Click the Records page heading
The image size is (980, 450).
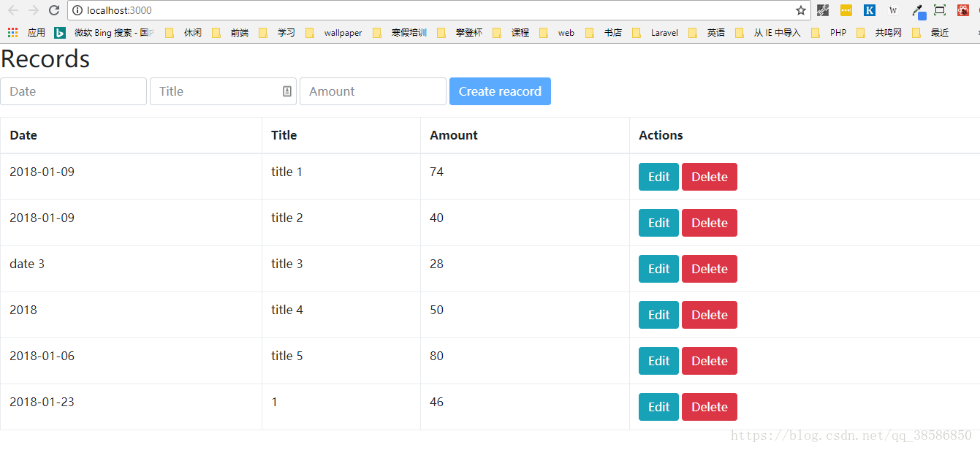(45, 59)
